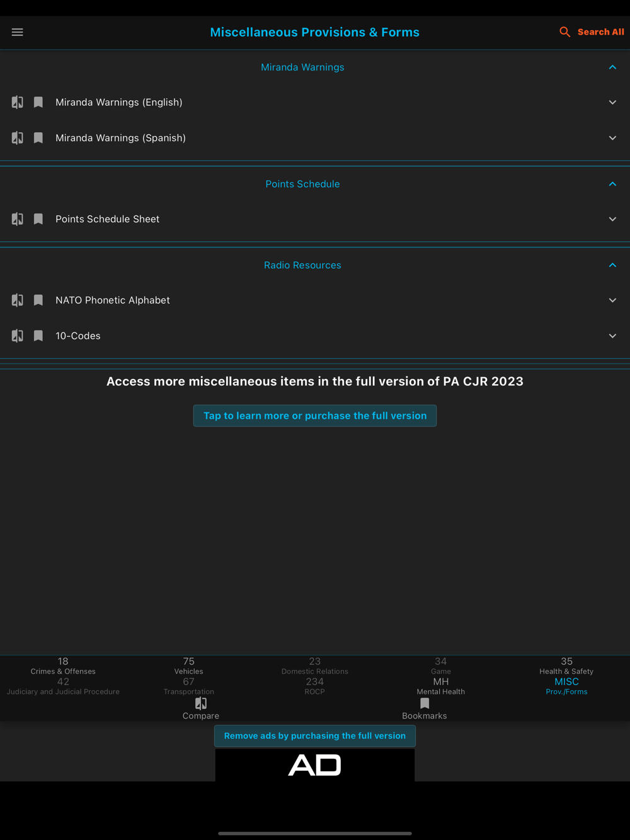This screenshot has height=840, width=630.
Task: Toggle bookmark for Points Schedule Sheet
Action: (x=38, y=219)
